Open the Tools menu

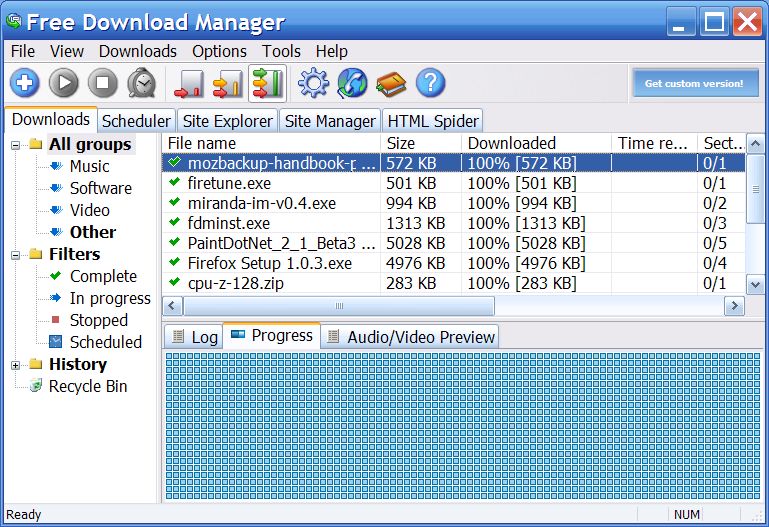click(281, 51)
